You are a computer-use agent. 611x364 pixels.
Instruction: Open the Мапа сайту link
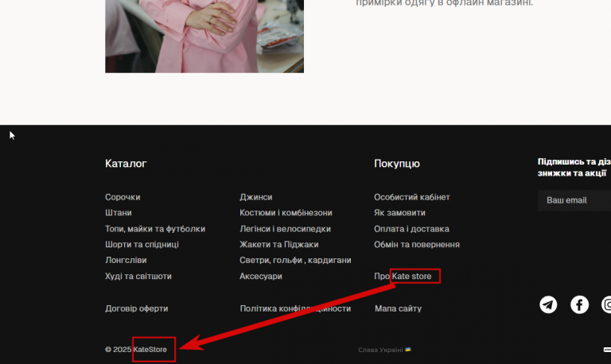[399, 308]
